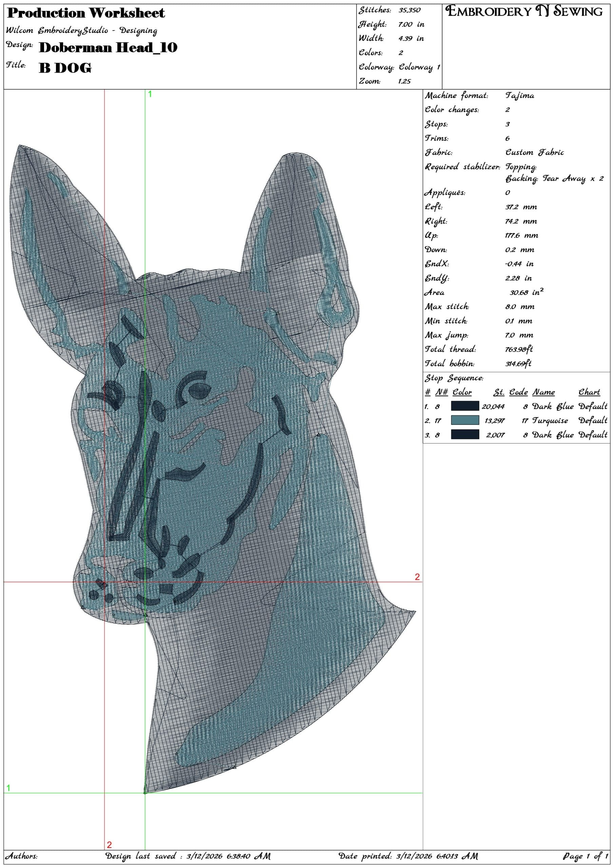Click the zoom value '1.25'

tap(404, 81)
